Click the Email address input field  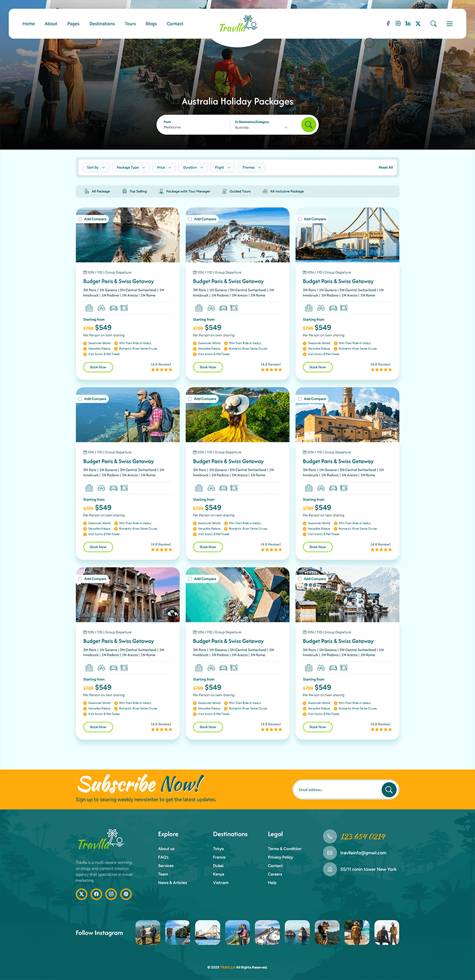(335, 790)
